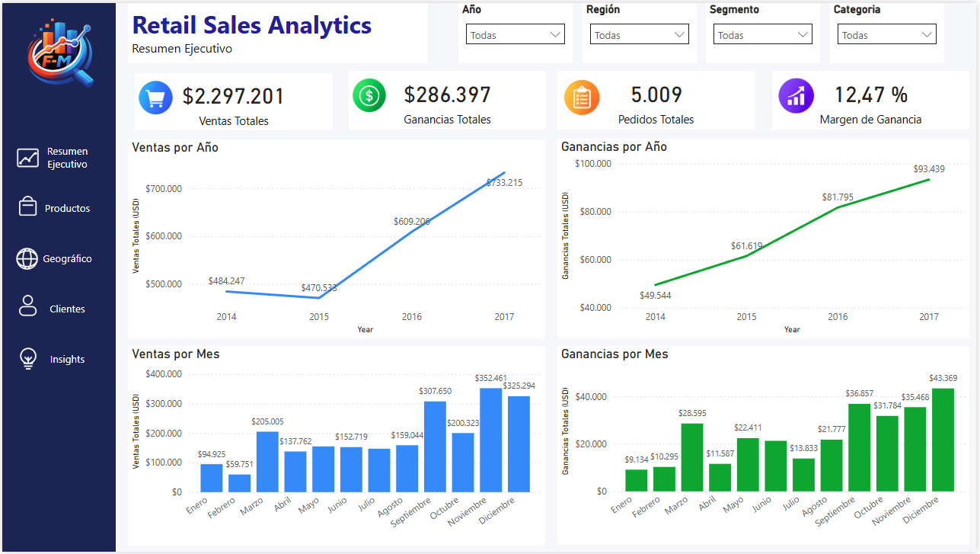Screen dimensions: 980x554
Task: Click the 2017 label in Ganancias por Año
Action: click(x=929, y=317)
